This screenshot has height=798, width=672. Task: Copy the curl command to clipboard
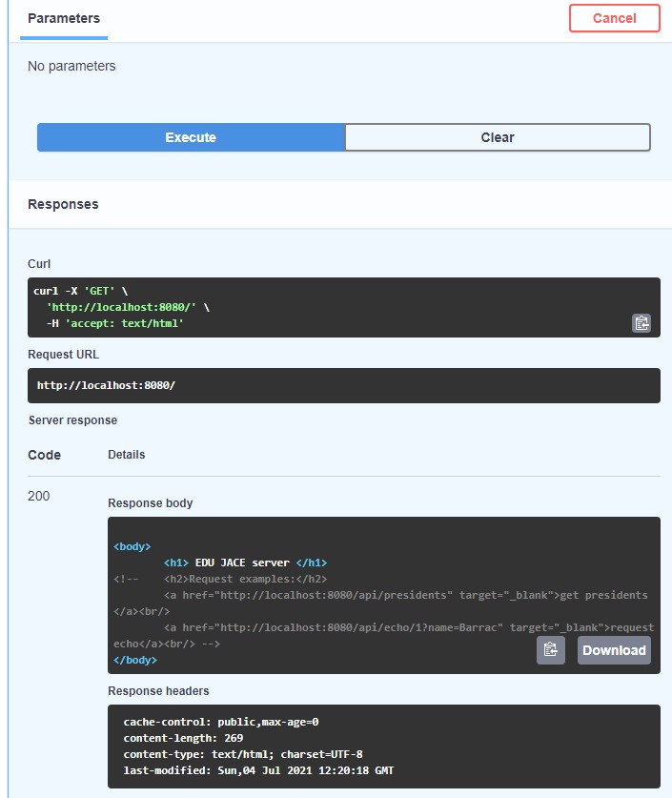(641, 323)
